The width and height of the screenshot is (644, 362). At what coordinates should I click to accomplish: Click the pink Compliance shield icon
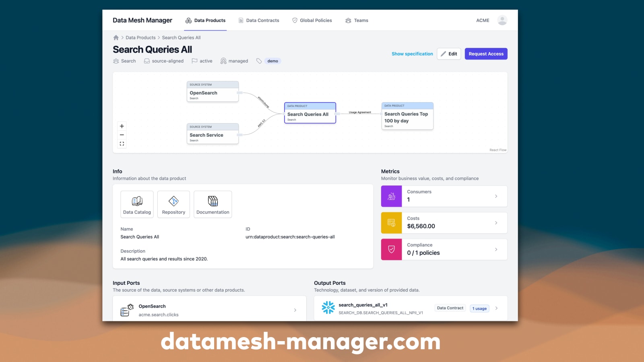pyautogui.click(x=391, y=249)
